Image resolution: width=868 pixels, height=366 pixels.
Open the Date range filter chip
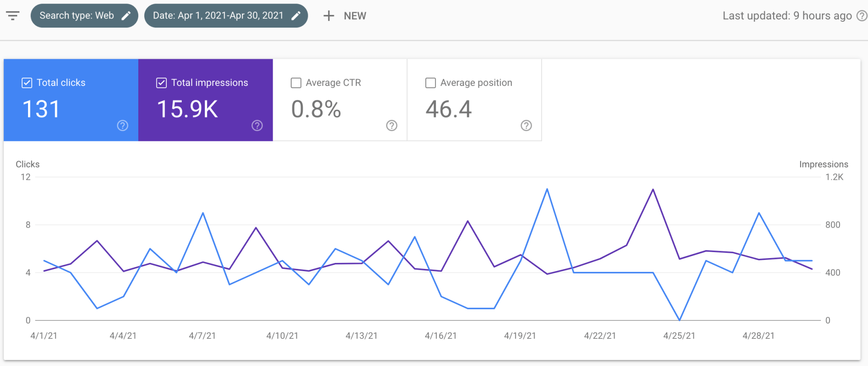[218, 16]
